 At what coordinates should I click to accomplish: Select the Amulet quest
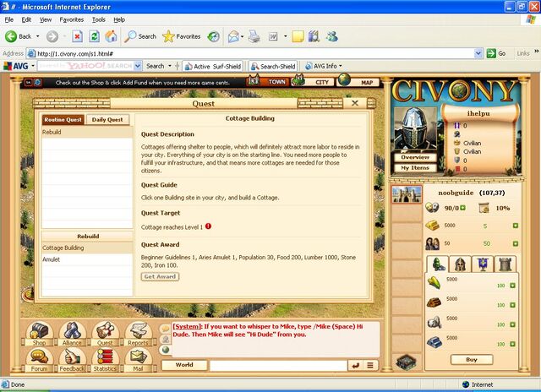[87, 259]
